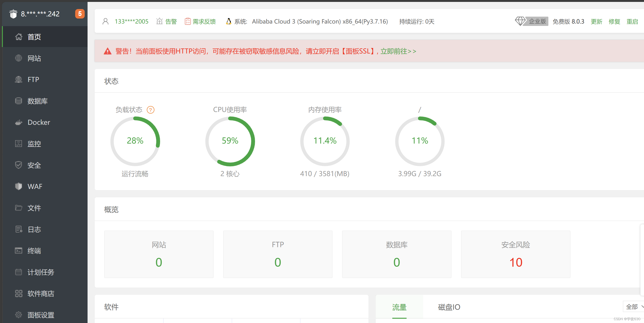Switch to the 磁盘IO tab

point(449,307)
